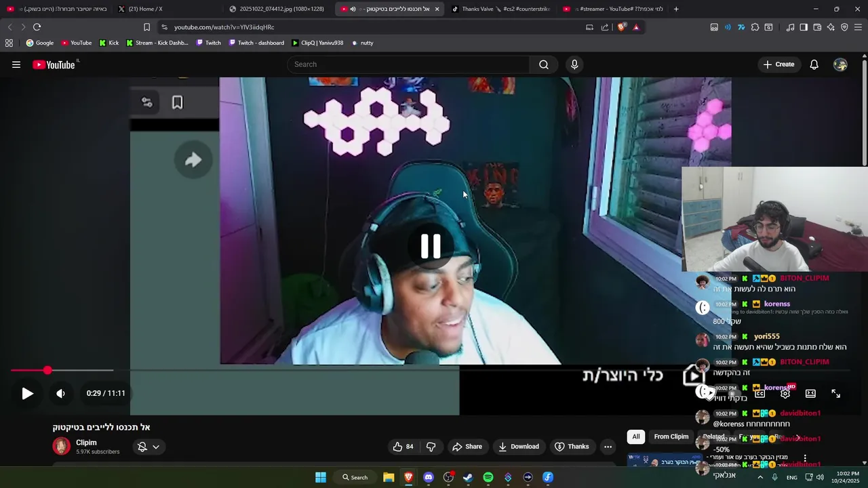
Task: Open the YouTube guide hamburger menu
Action: point(16,64)
